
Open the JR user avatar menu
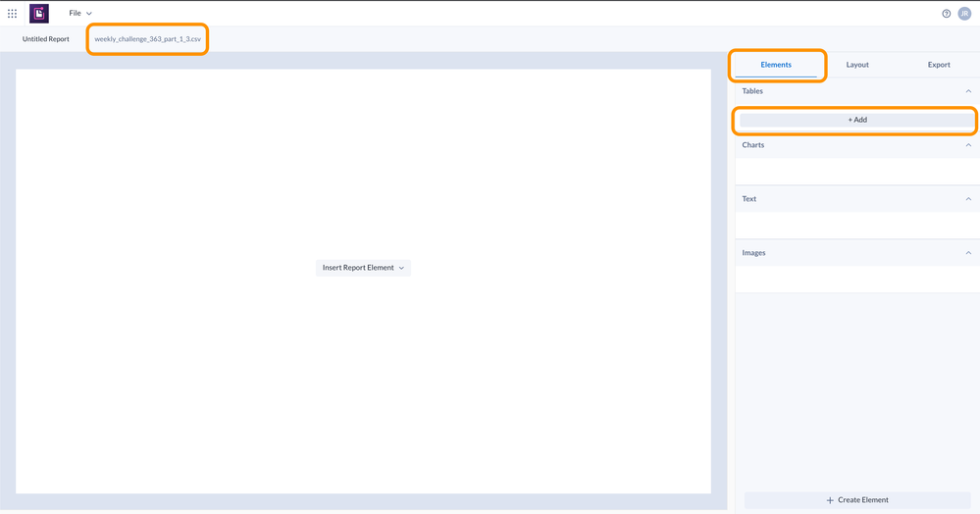coord(964,13)
